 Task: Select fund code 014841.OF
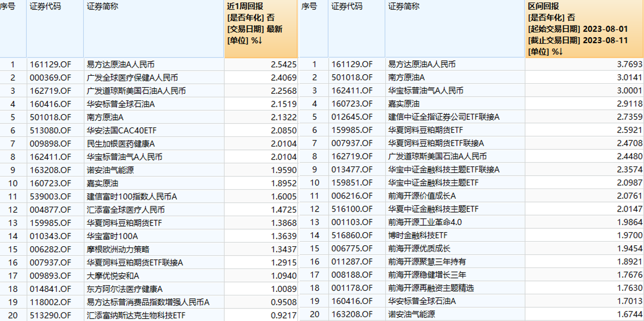[x=51, y=289]
